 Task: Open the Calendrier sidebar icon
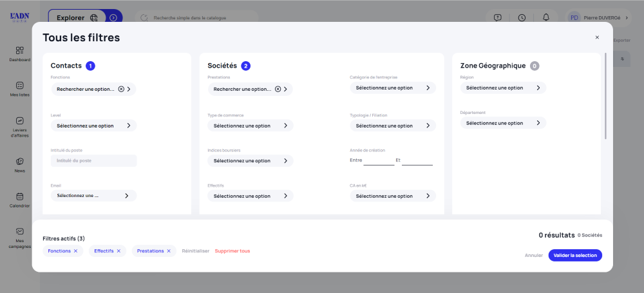(x=19, y=196)
